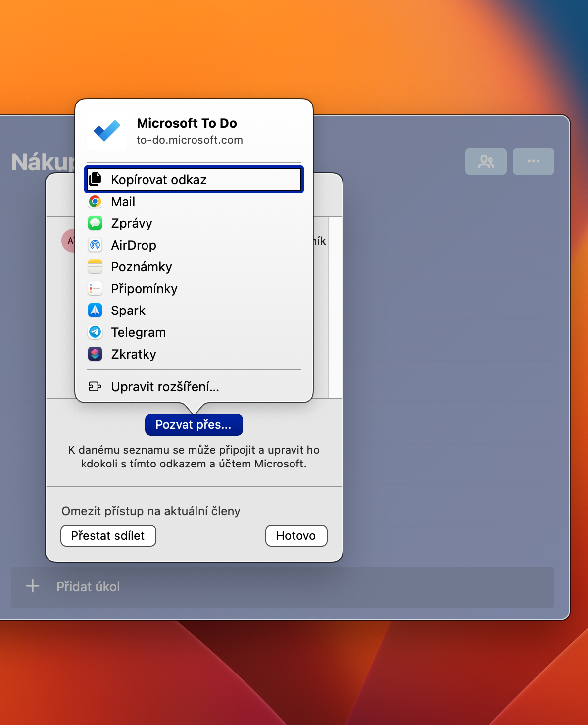Click Přestat sdílet button
588x725 pixels.
pyautogui.click(x=108, y=536)
